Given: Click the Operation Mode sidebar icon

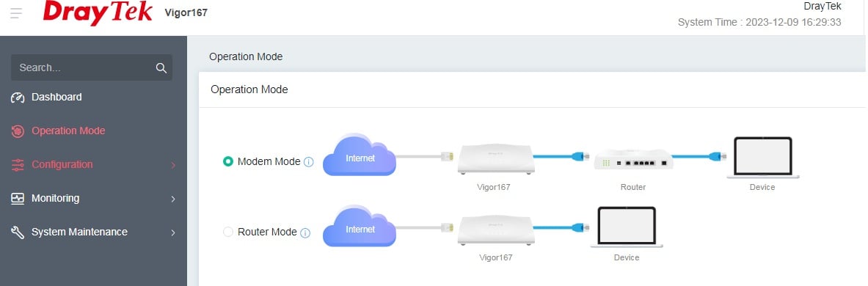Looking at the screenshot, I should coord(18,131).
